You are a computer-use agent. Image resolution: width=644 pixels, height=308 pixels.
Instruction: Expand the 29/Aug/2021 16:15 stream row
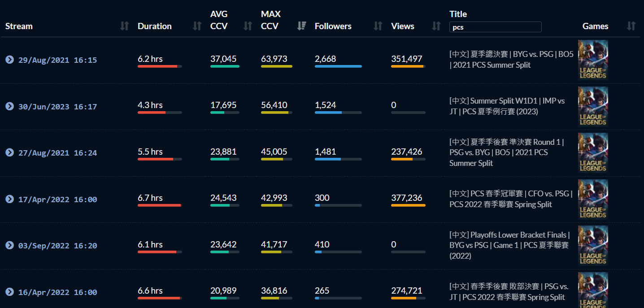[9, 60]
